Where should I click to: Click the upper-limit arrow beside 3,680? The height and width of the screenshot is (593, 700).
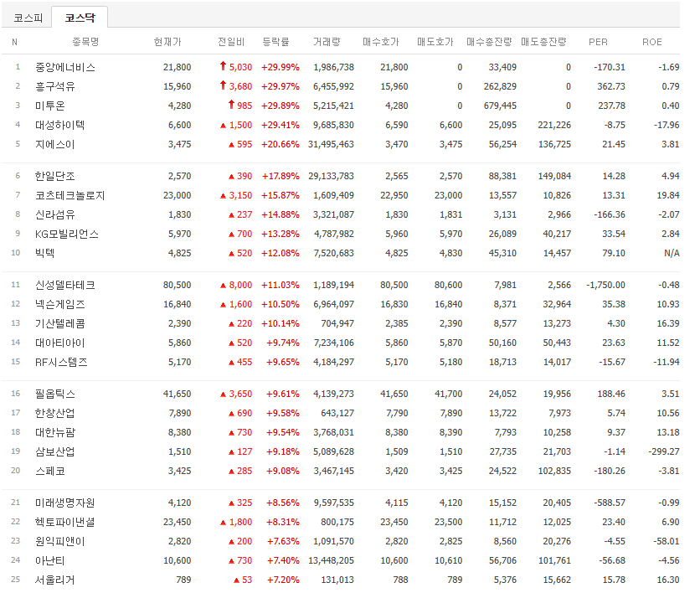tap(224, 85)
